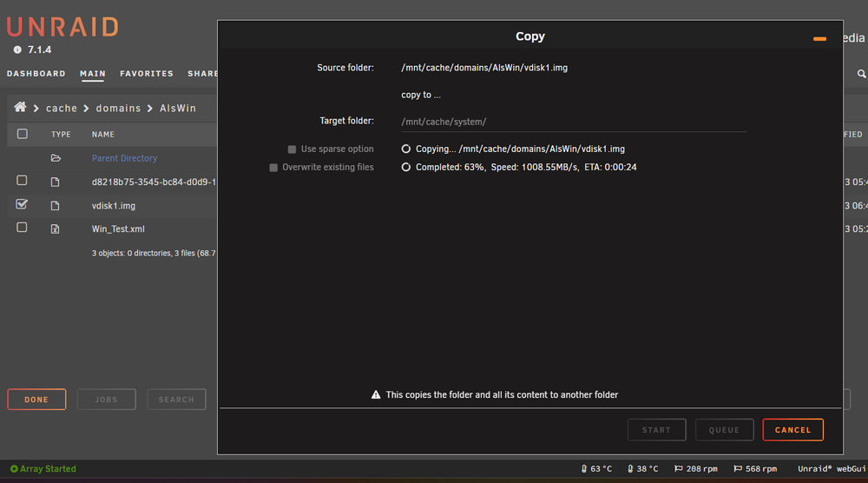Click the home icon in the breadcrumb
This screenshot has width=868, height=483.
[x=21, y=107]
